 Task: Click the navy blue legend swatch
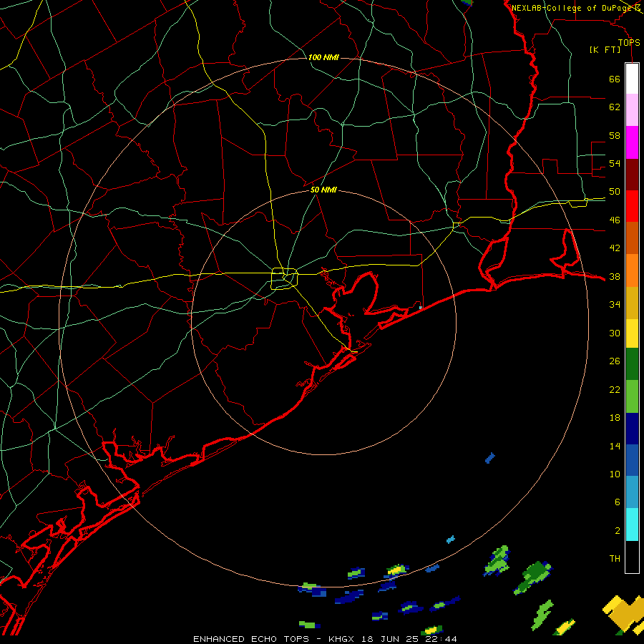632,429
